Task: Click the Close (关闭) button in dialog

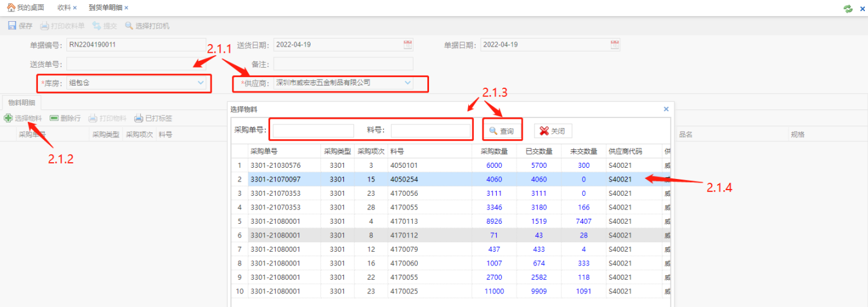Action: point(553,131)
